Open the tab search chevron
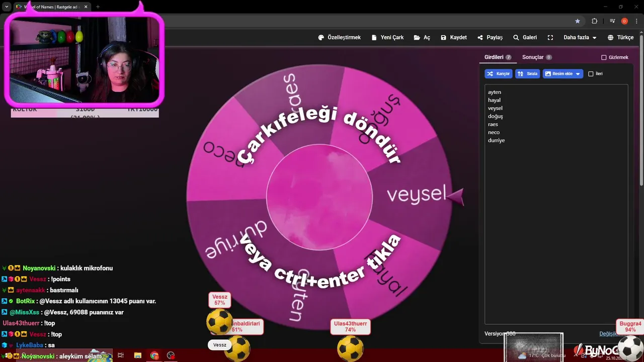 (x=7, y=7)
